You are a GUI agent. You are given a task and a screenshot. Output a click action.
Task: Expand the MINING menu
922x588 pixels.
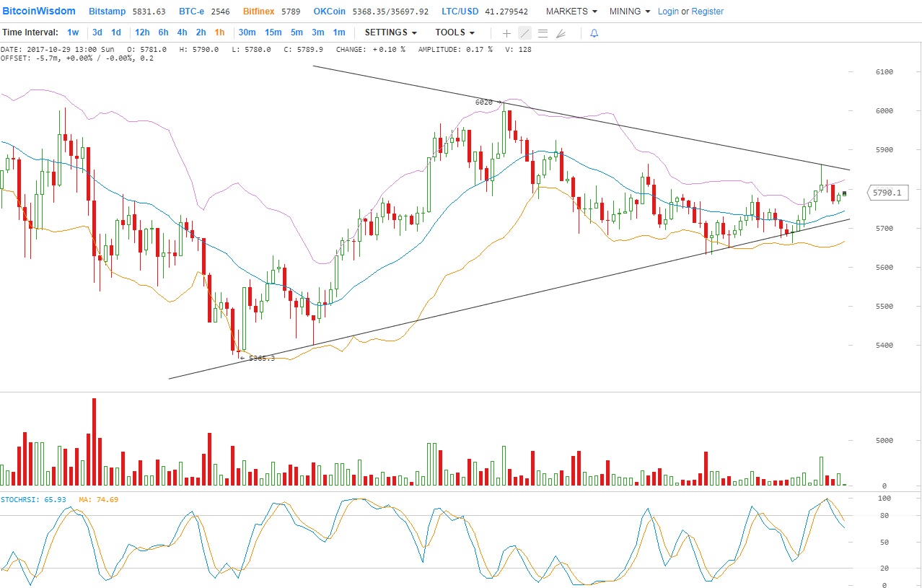(629, 12)
